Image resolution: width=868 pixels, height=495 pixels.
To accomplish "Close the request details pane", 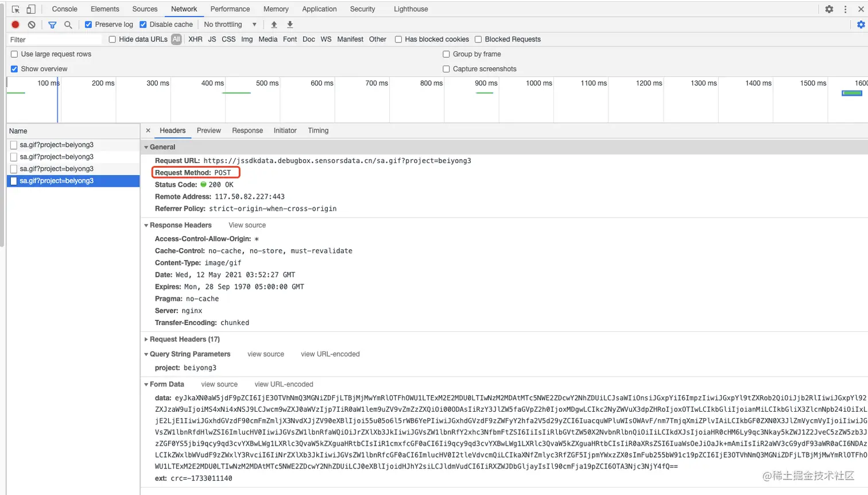I will [148, 130].
